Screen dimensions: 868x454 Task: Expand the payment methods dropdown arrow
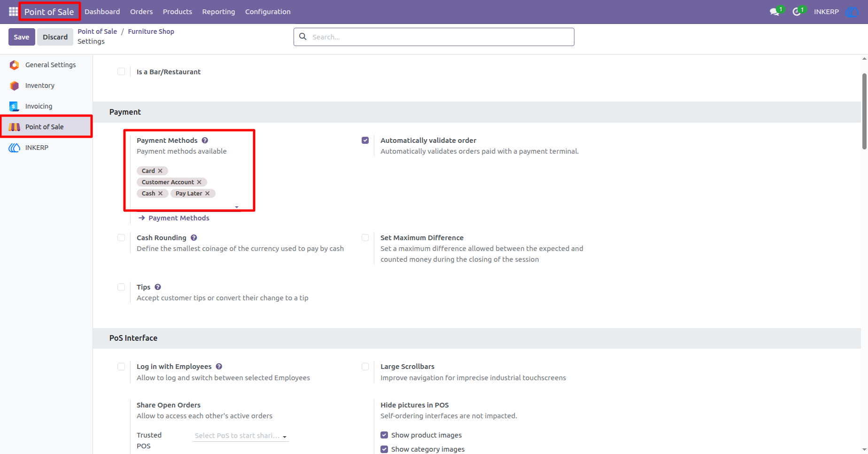tap(237, 207)
